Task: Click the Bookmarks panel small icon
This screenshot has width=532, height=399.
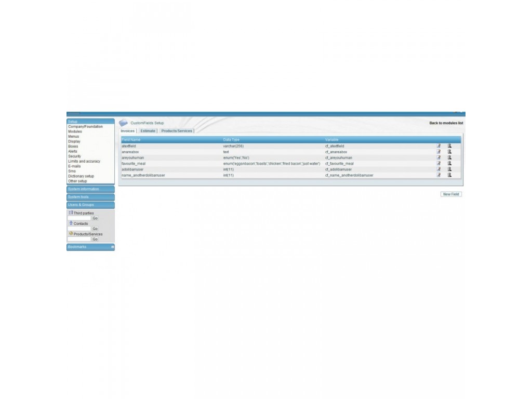Action: pyautogui.click(x=113, y=247)
